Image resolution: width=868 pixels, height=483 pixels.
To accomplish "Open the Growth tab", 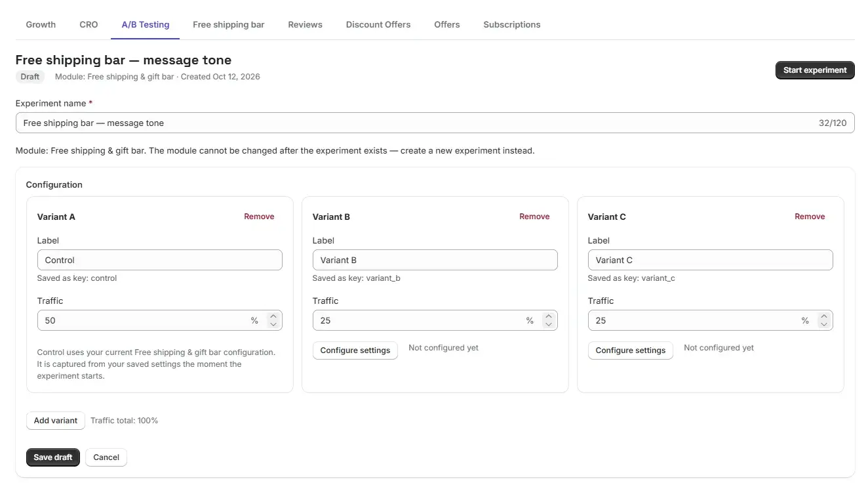I will point(41,24).
